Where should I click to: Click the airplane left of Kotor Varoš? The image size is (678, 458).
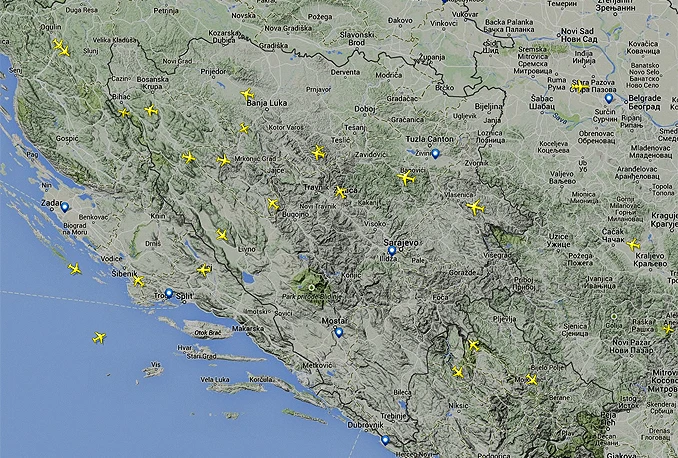click(x=244, y=128)
